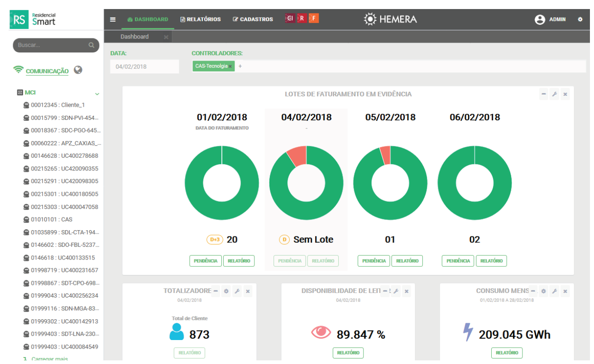Open the GI module icon
The height and width of the screenshot is (364, 594).
tap(290, 19)
